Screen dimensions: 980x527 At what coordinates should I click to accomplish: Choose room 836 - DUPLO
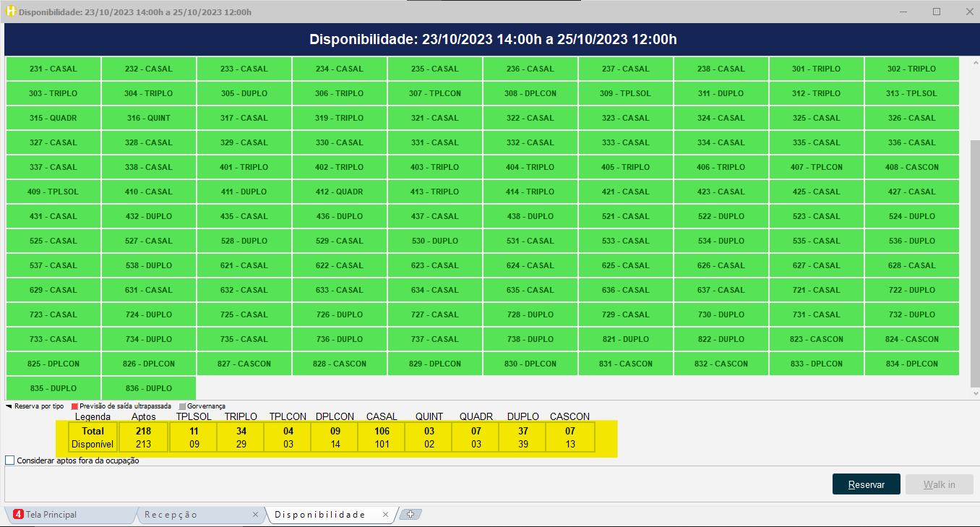[x=149, y=388]
